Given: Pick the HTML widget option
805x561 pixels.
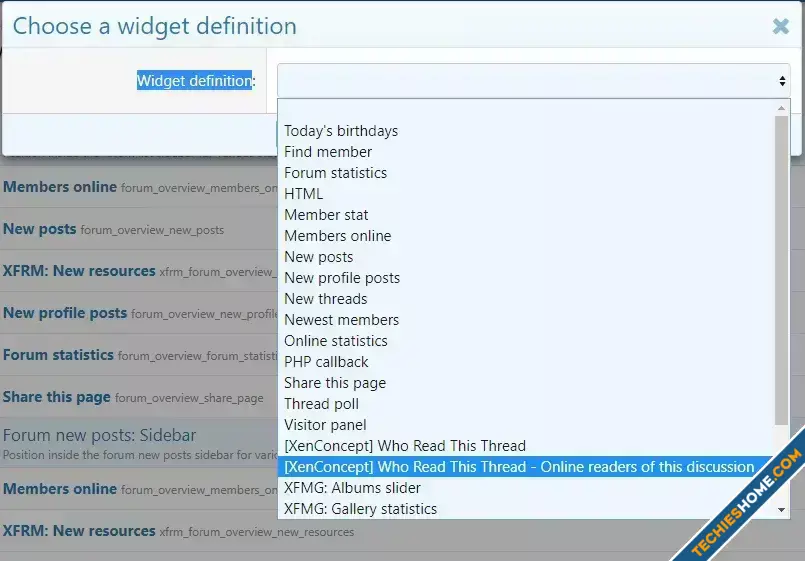Looking at the screenshot, I should point(526,194).
